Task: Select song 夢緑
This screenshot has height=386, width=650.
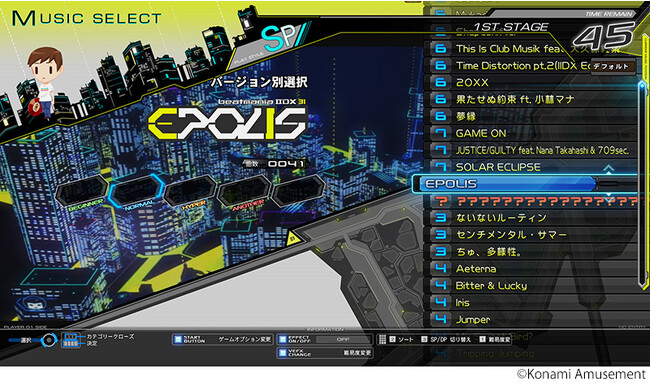Action: tap(532, 117)
